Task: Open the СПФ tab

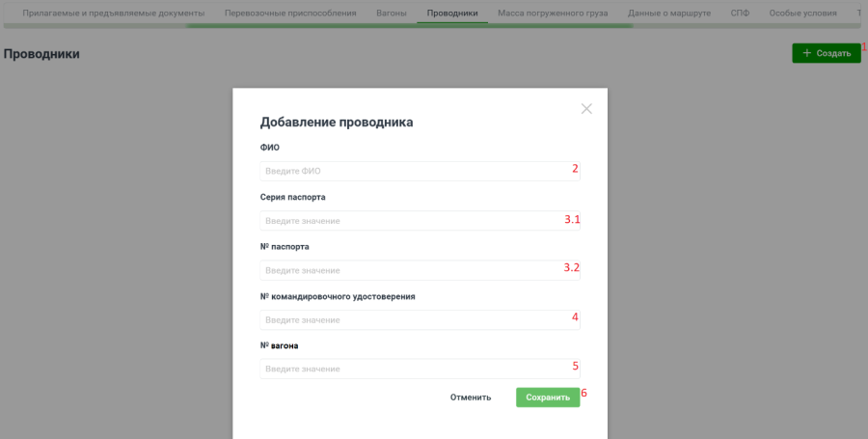Action: pyautogui.click(x=740, y=14)
